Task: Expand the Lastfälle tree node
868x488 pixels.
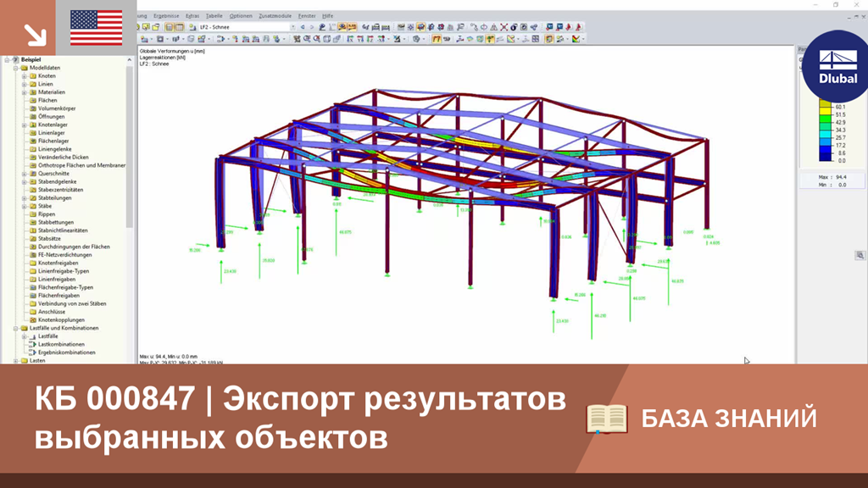Action: click(x=25, y=336)
